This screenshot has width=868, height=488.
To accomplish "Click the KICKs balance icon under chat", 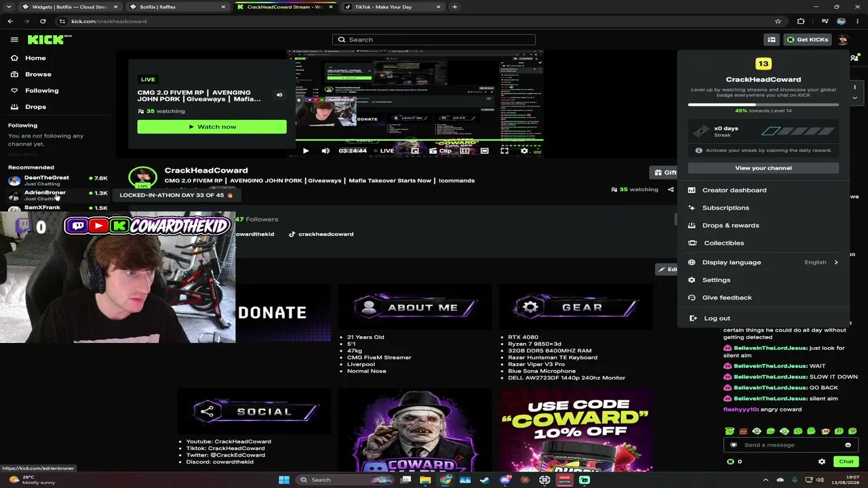I will 730,462.
